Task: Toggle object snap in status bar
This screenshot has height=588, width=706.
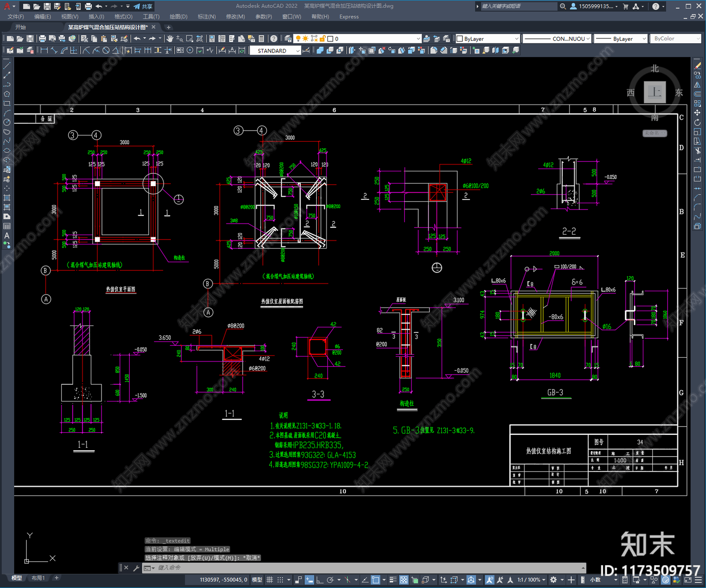Action: click(376, 580)
